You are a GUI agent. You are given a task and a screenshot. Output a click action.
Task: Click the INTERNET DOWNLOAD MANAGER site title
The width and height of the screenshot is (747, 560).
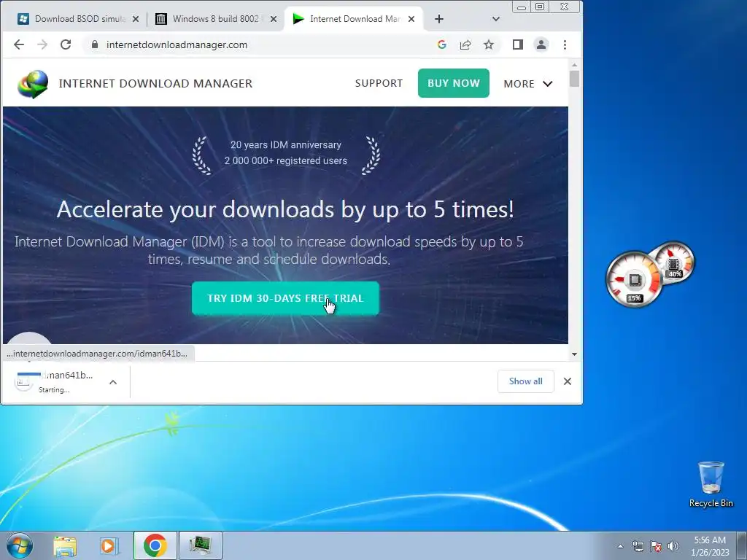click(x=156, y=83)
